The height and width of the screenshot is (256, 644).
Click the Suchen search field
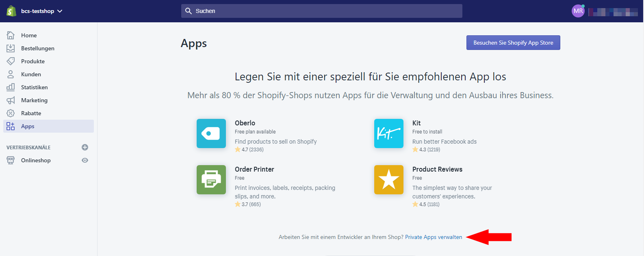point(321,11)
